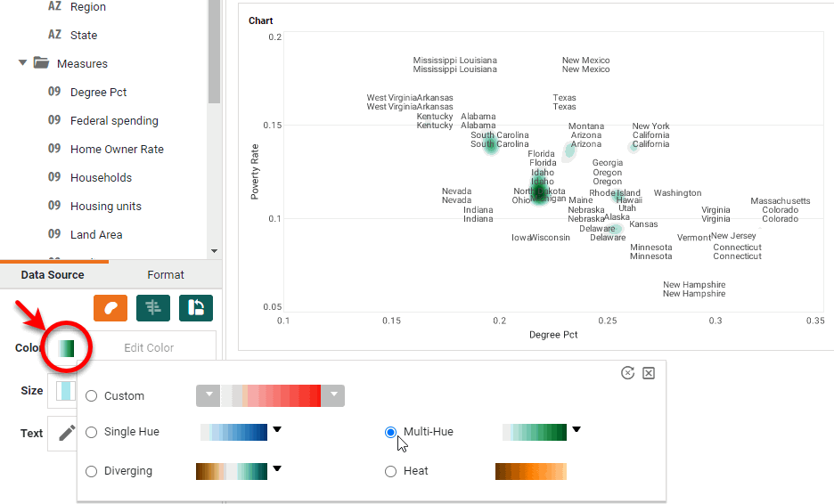Click the Measures folder icon
The height and width of the screenshot is (504, 834).
(x=41, y=63)
